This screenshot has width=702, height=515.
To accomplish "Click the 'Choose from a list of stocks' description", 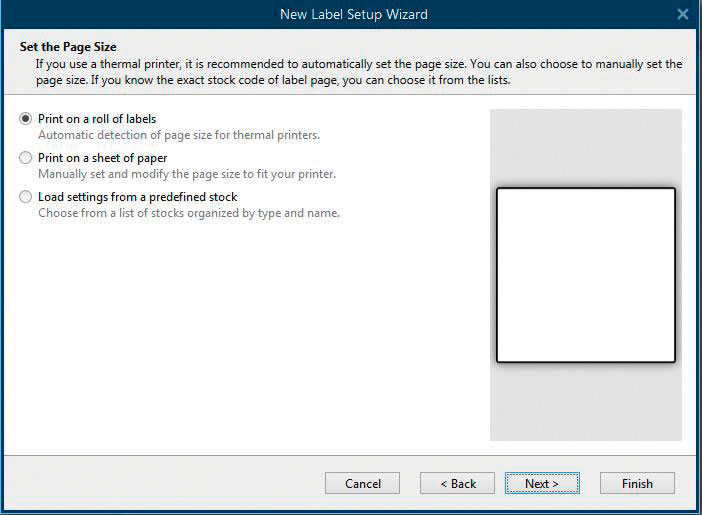I will (189, 213).
